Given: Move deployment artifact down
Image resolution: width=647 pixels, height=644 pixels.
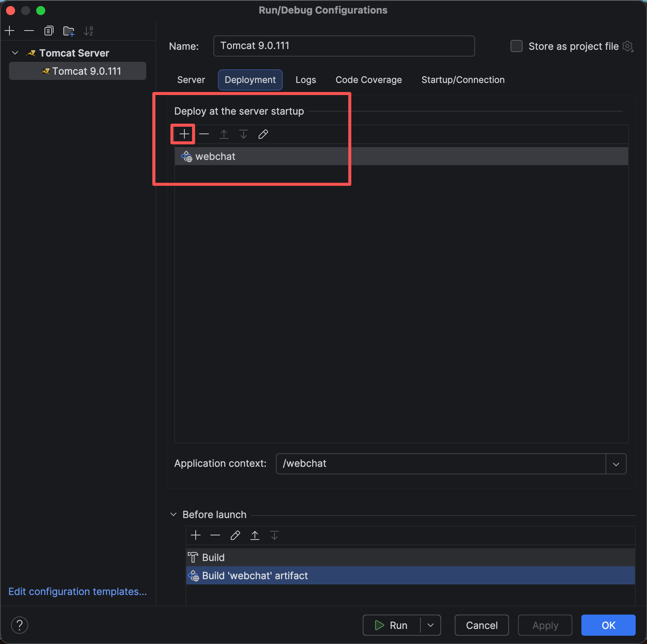Looking at the screenshot, I should click(244, 134).
